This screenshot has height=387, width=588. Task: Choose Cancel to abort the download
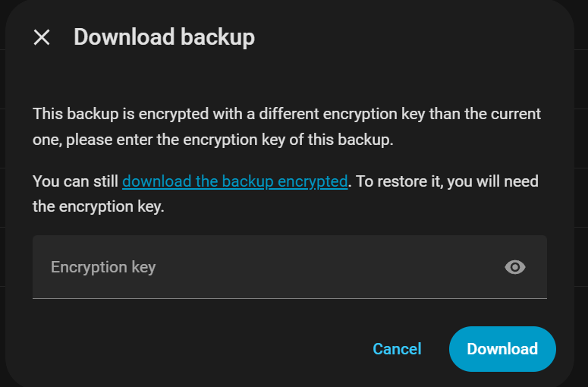[397, 349]
